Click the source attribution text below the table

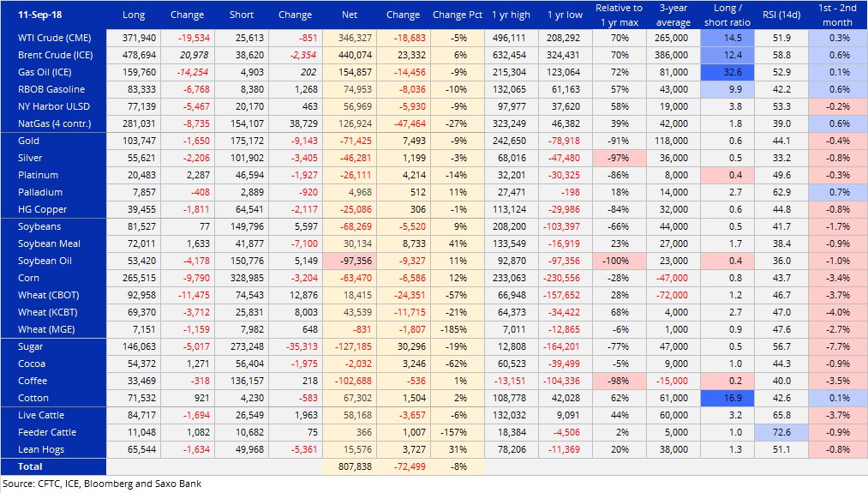coord(101,484)
